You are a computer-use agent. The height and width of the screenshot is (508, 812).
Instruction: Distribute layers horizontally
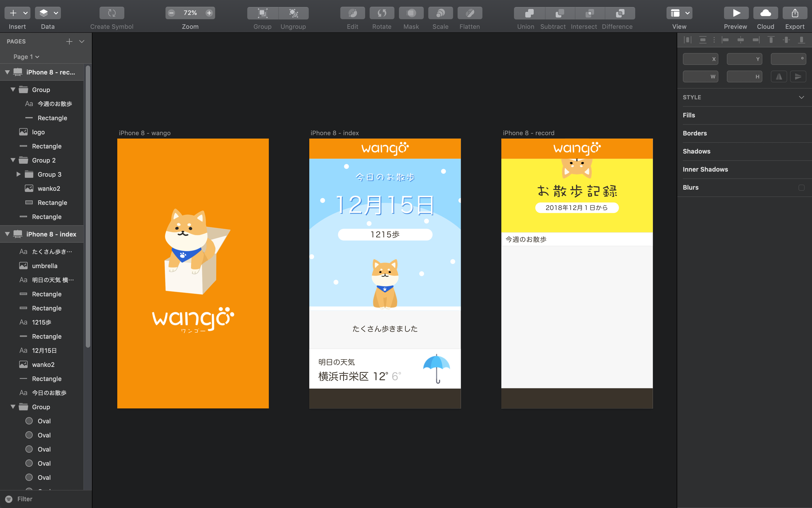[x=687, y=40]
